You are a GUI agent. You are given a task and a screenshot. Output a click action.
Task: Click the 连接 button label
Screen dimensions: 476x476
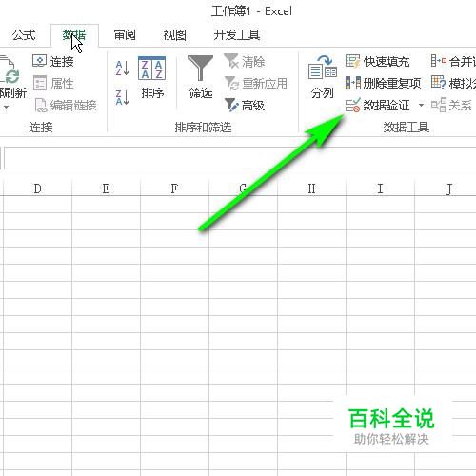click(62, 61)
